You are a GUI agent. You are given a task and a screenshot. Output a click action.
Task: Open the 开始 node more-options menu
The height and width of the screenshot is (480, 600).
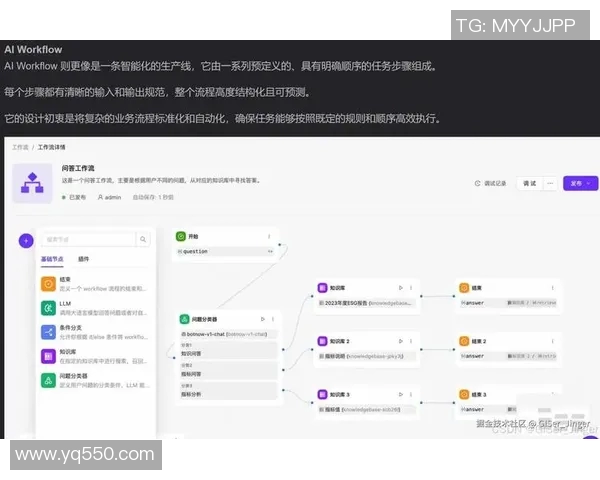pos(269,237)
